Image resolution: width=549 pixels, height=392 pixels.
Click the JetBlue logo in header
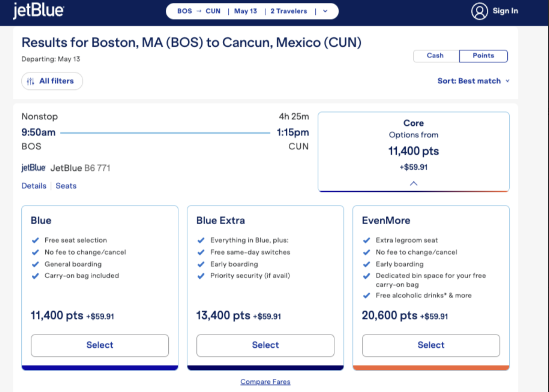point(38,11)
